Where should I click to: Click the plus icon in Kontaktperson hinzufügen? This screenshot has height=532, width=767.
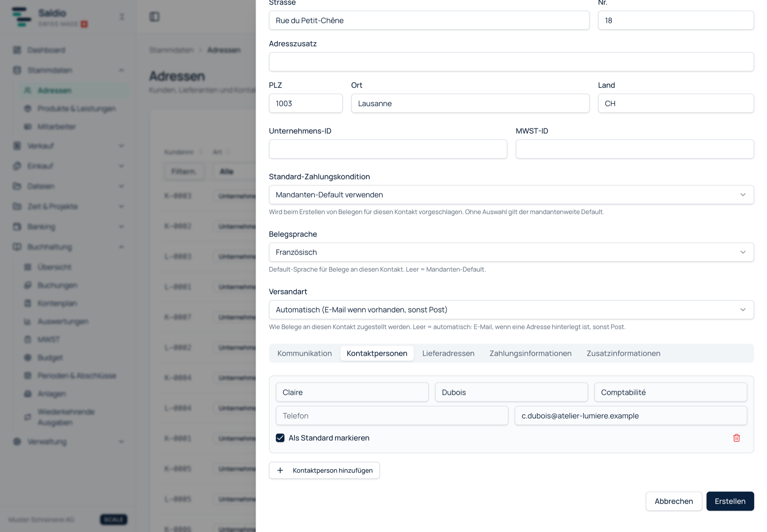pos(280,470)
